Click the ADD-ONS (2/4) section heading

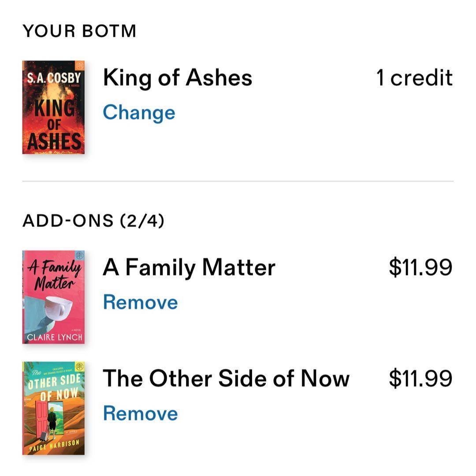(x=93, y=221)
